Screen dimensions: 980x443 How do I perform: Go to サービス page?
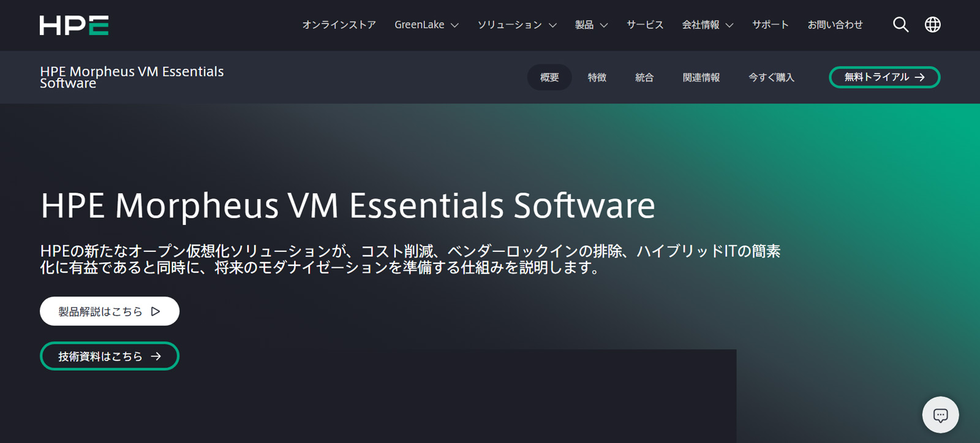(x=645, y=25)
